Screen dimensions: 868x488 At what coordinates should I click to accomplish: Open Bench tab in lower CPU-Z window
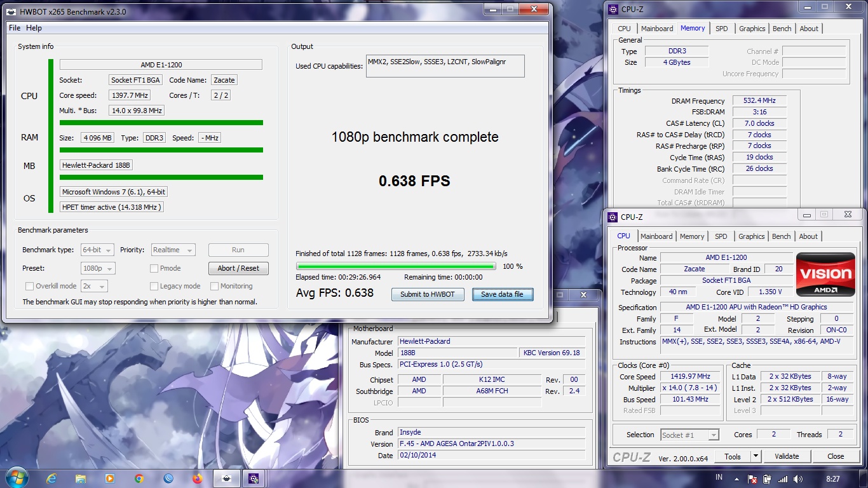click(782, 236)
